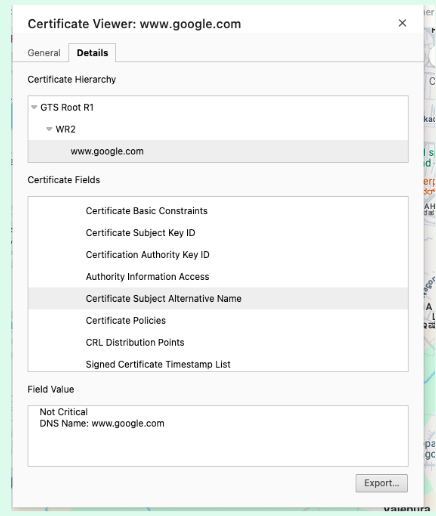Switch to the General tab
Image resolution: width=436 pixels, height=516 pixels.
44,53
